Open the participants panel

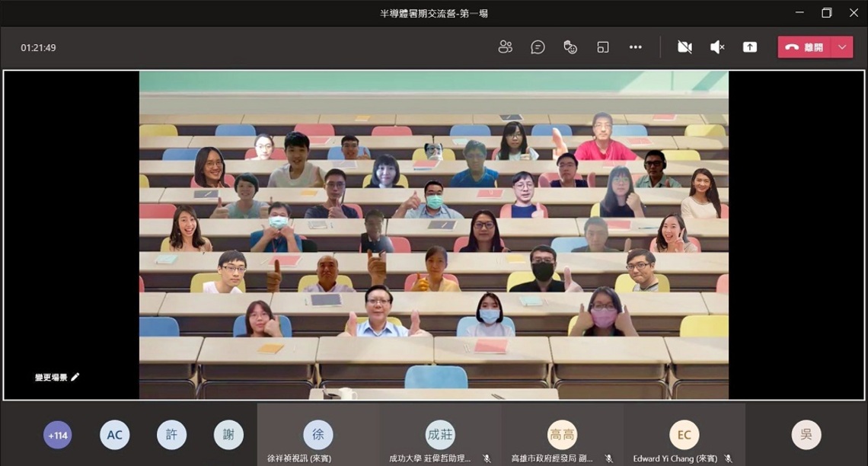point(505,47)
